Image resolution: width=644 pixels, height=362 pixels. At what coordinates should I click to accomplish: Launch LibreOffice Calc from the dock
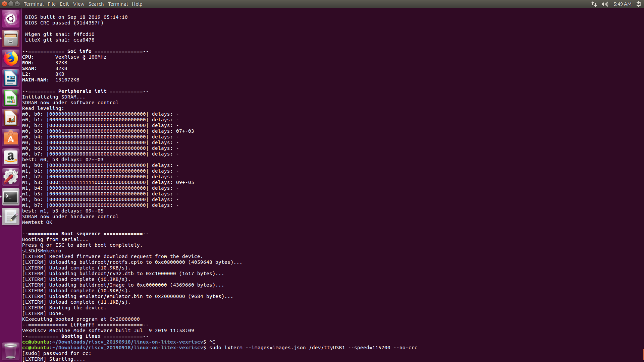pos(11,98)
